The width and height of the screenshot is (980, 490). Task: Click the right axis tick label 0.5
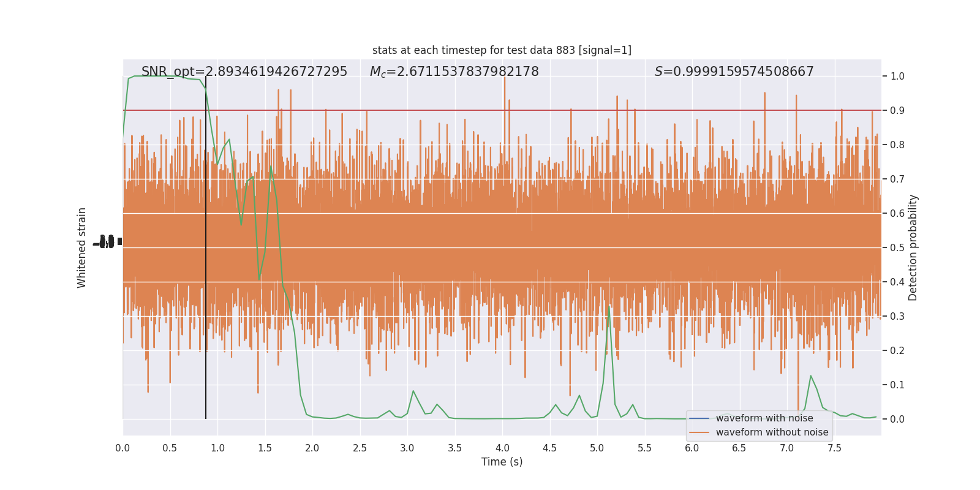click(x=897, y=248)
